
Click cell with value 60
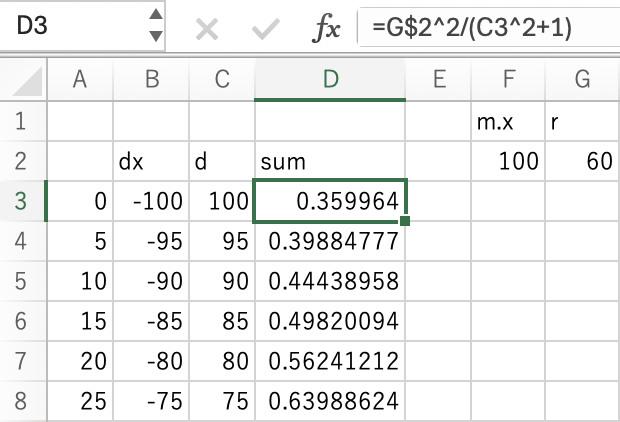tap(582, 161)
